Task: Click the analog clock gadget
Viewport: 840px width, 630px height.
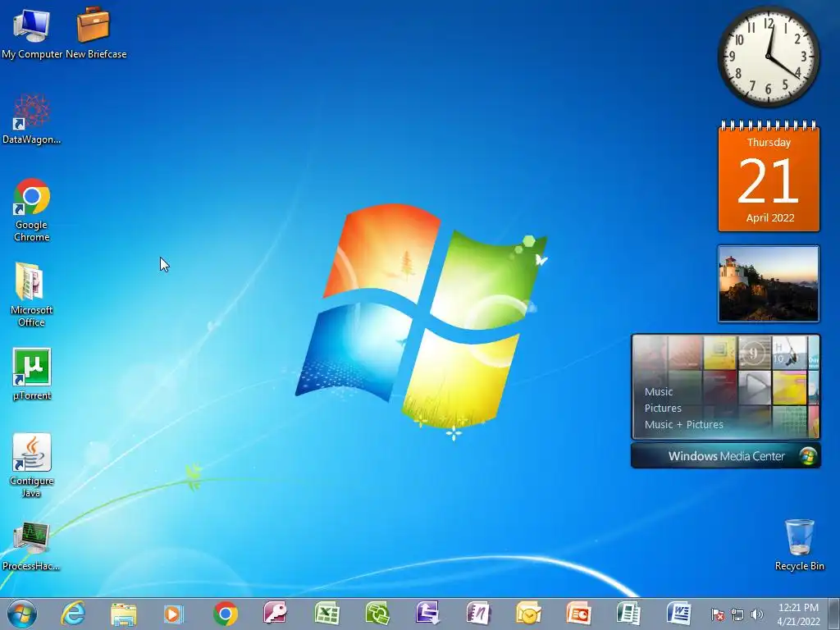Action: point(768,57)
